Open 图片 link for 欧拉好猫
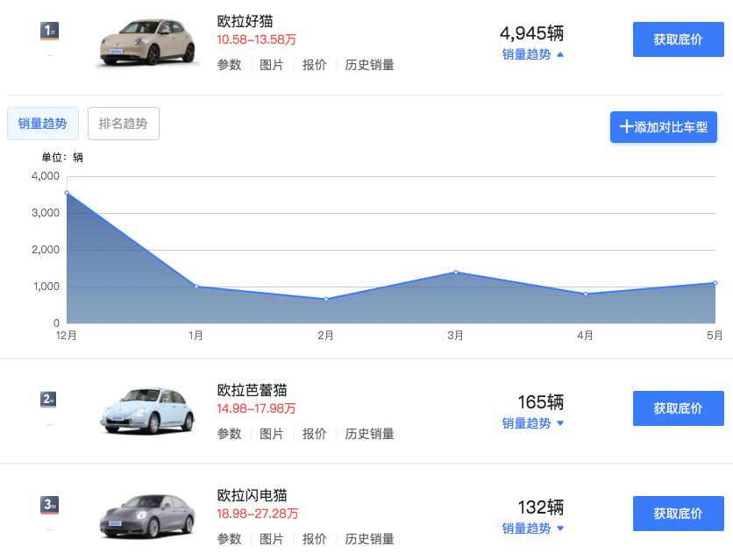This screenshot has height=560, width=733. click(272, 65)
